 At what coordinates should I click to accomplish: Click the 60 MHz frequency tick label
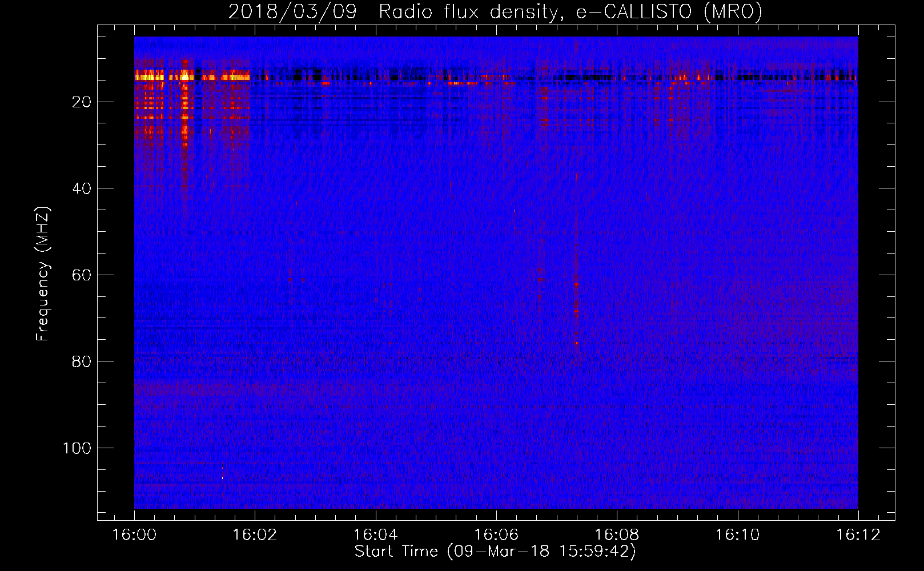click(x=82, y=275)
